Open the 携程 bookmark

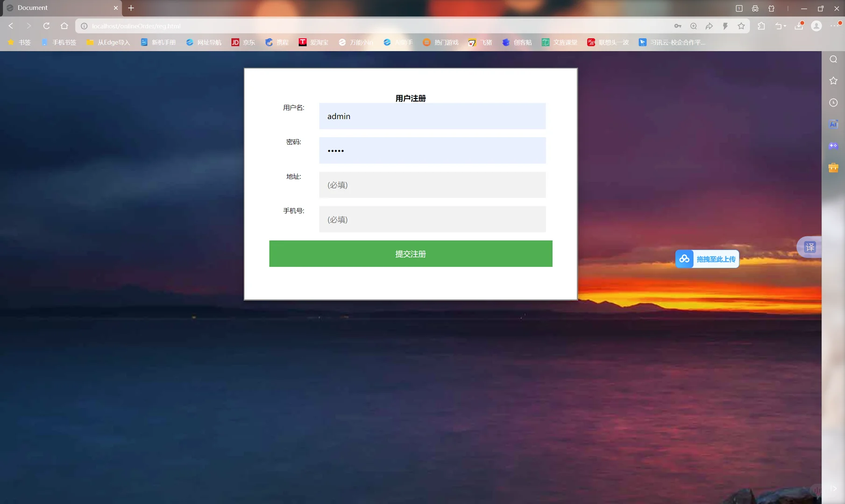(277, 42)
